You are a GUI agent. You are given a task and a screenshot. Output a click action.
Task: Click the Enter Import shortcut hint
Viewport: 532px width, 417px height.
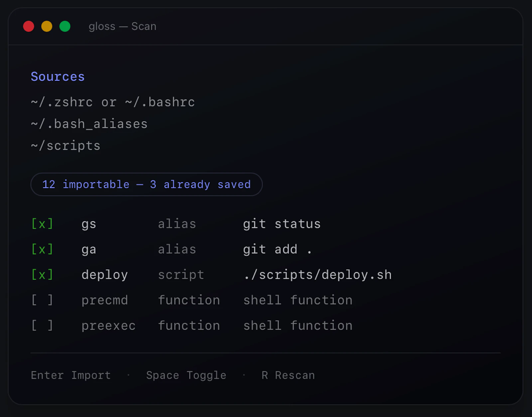[71, 375]
